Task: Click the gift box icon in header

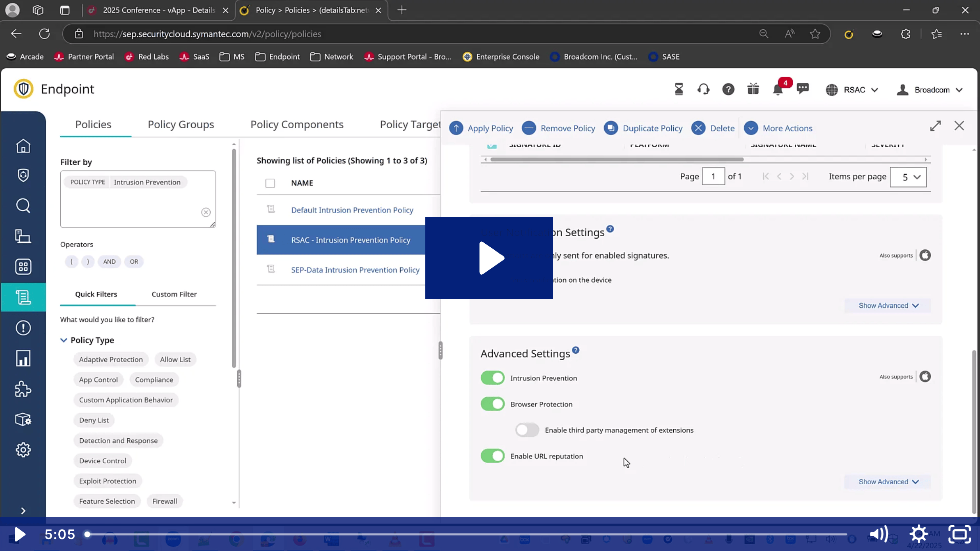Action: coord(753,89)
